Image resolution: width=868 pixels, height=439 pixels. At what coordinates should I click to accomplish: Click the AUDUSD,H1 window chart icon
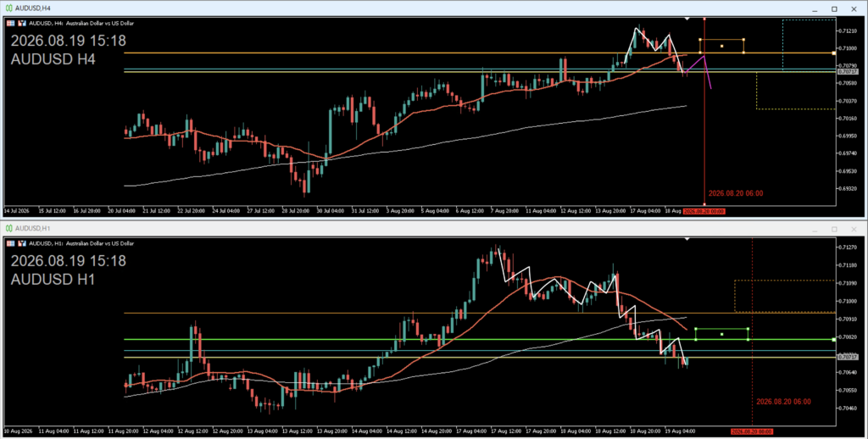pyautogui.click(x=8, y=228)
